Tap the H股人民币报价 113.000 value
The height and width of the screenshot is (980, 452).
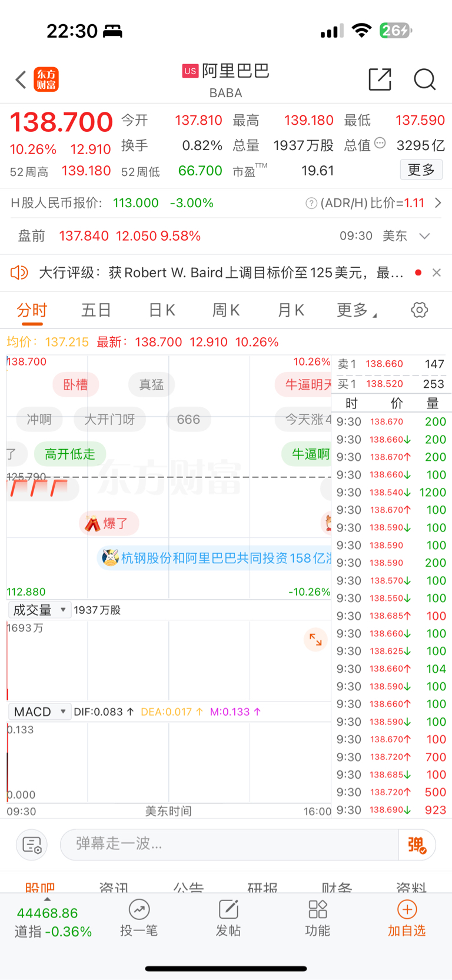click(136, 203)
